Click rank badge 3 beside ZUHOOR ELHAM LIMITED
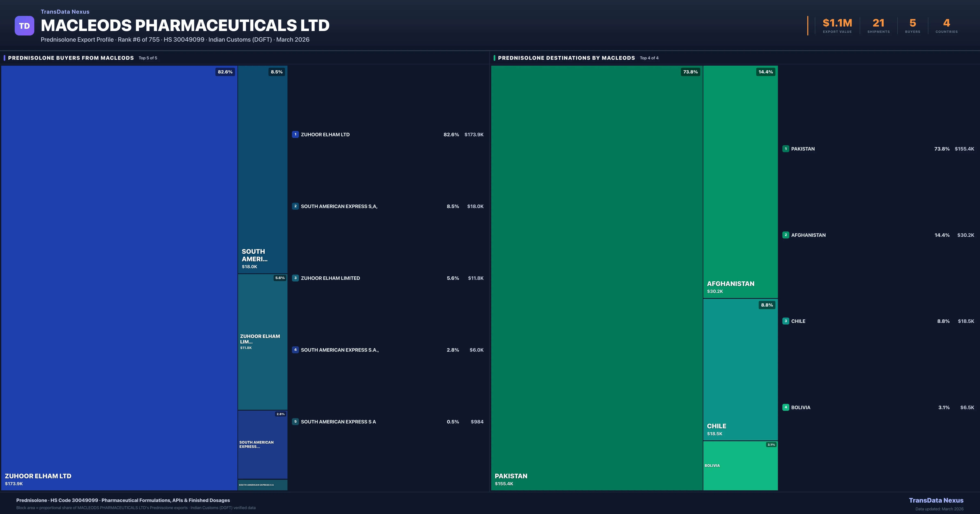Viewport: 980px width, 514px height. (x=295, y=278)
